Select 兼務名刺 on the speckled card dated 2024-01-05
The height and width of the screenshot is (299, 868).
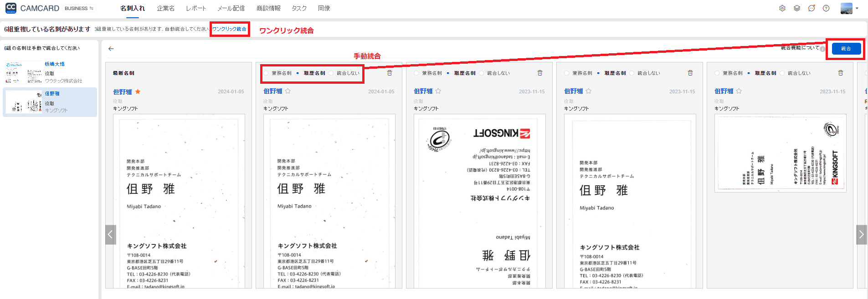(x=266, y=73)
